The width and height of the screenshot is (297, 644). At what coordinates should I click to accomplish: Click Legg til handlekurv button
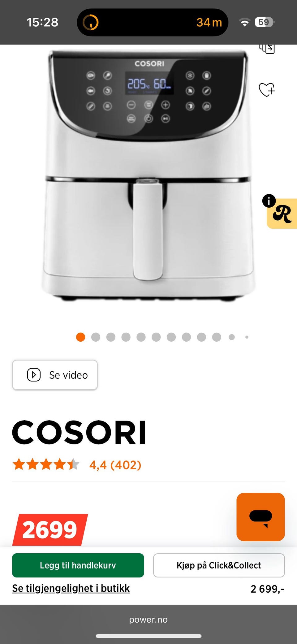[x=78, y=565]
